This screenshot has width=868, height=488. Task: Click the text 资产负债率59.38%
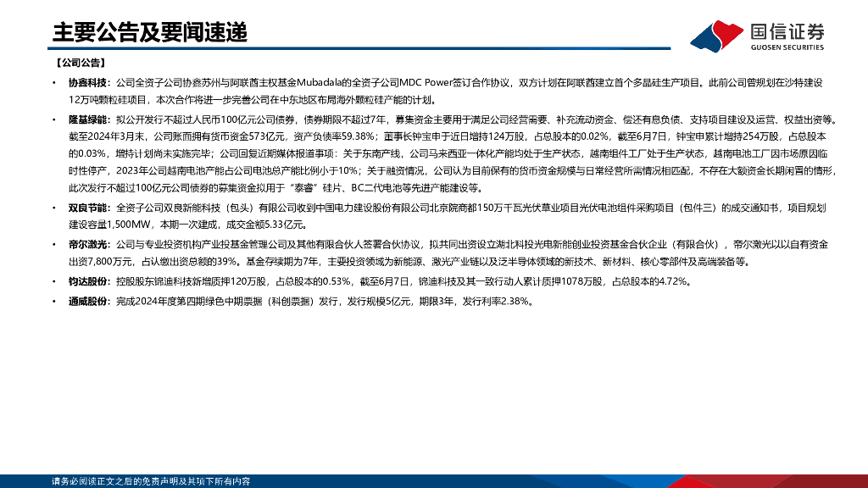334,136
